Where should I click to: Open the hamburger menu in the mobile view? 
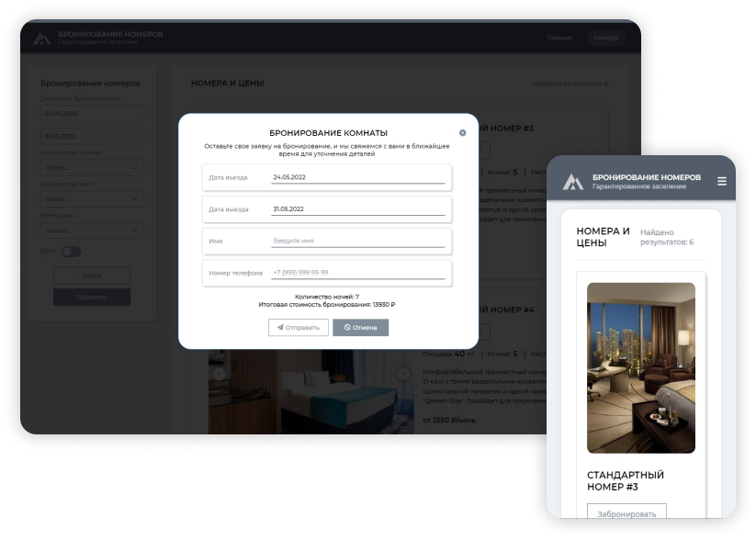721,181
